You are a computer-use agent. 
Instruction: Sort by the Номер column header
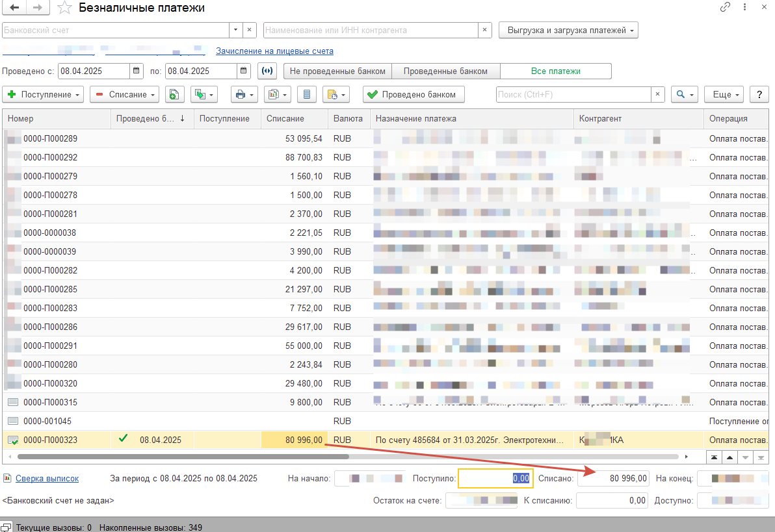pyautogui.click(x=57, y=119)
